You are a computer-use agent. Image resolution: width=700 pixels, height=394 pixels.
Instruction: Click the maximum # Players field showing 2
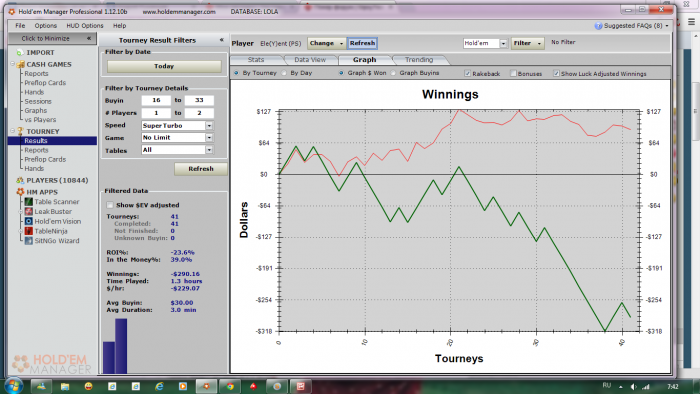coord(199,113)
